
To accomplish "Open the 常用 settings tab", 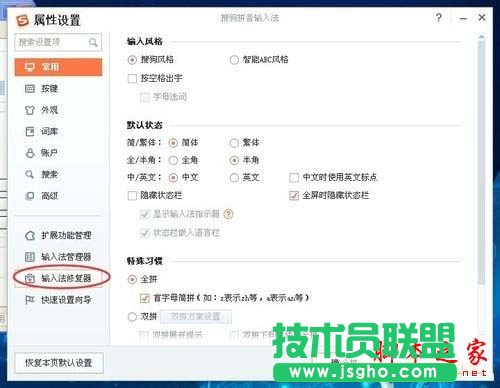I will [58, 67].
